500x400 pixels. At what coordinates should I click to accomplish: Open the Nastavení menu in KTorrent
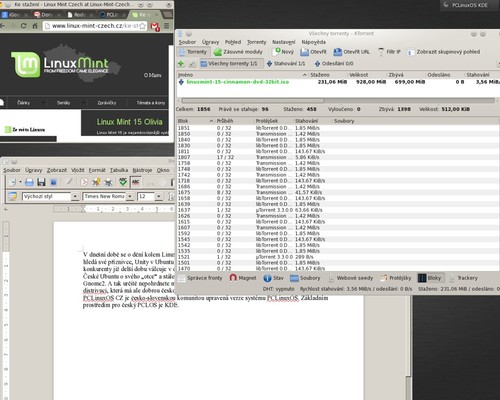click(284, 42)
